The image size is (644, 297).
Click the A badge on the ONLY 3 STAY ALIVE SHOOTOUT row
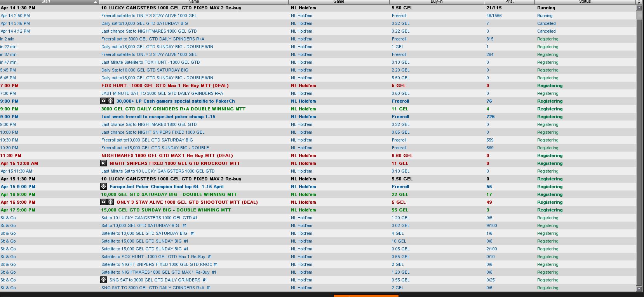pos(103,202)
